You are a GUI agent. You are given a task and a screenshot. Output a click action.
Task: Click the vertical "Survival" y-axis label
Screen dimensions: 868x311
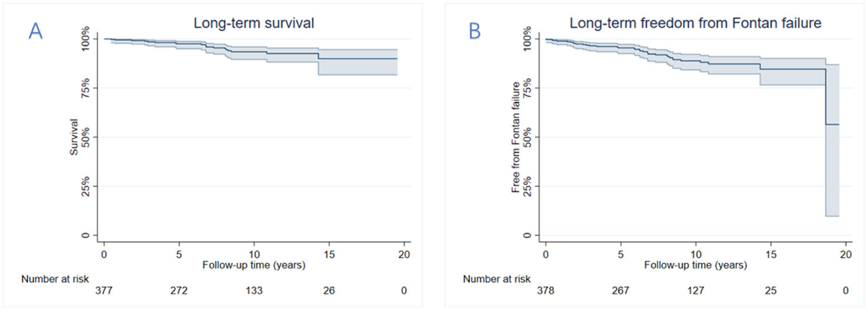click(x=74, y=137)
